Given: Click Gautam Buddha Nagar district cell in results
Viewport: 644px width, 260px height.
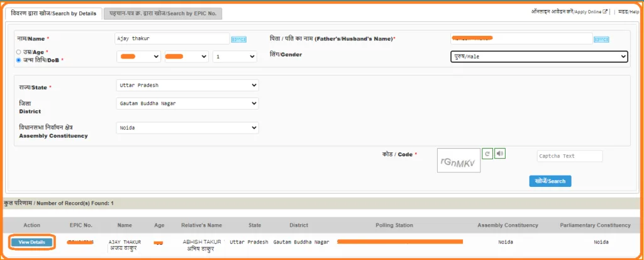Looking at the screenshot, I should point(301,242).
